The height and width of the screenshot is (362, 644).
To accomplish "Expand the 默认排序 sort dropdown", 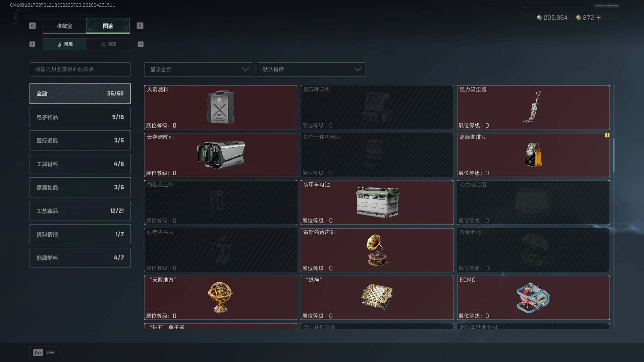I will 311,69.
